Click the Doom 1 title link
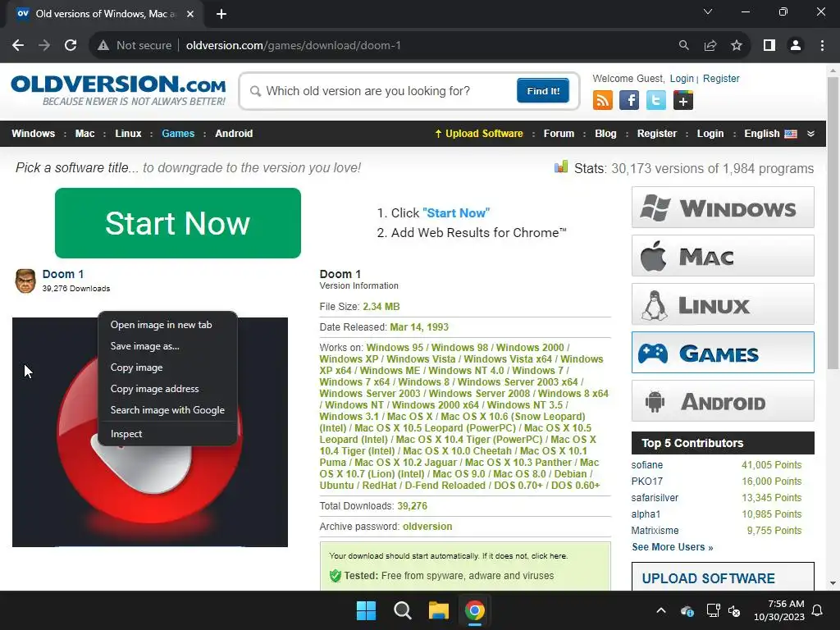Screen dimensions: 840x630 pyautogui.click(x=62, y=274)
